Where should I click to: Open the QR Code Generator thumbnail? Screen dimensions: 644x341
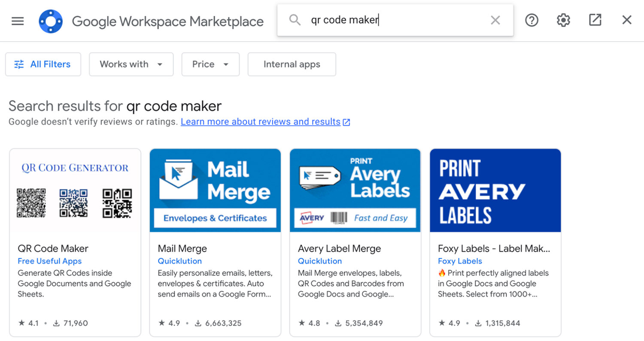(x=75, y=190)
